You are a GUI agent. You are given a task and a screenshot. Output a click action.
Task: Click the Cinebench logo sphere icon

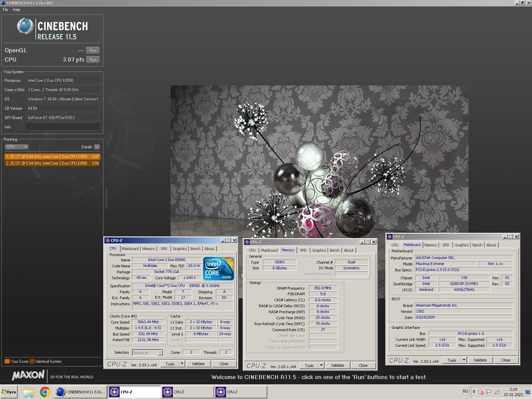(x=25, y=26)
